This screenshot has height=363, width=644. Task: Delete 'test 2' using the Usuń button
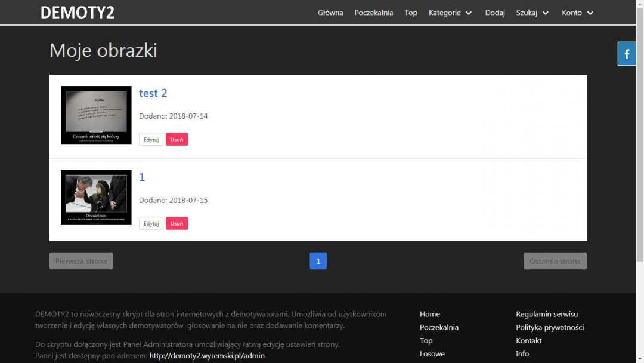tap(177, 139)
